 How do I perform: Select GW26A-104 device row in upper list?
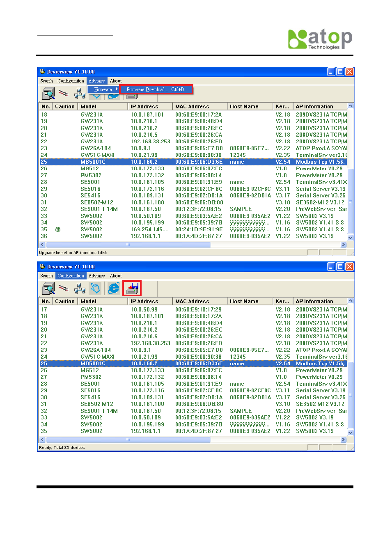(193, 148)
